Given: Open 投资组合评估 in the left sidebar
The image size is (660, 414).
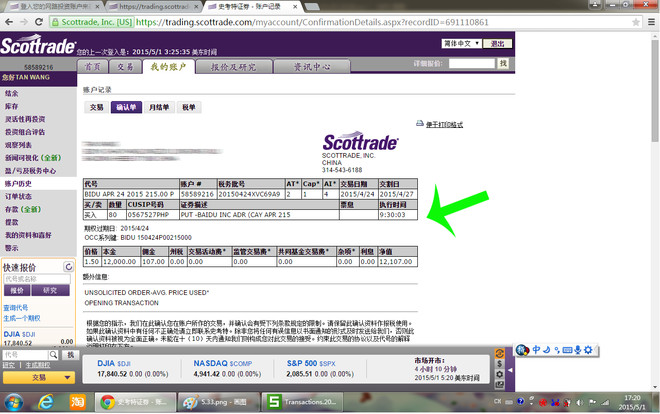Looking at the screenshot, I should point(25,132).
